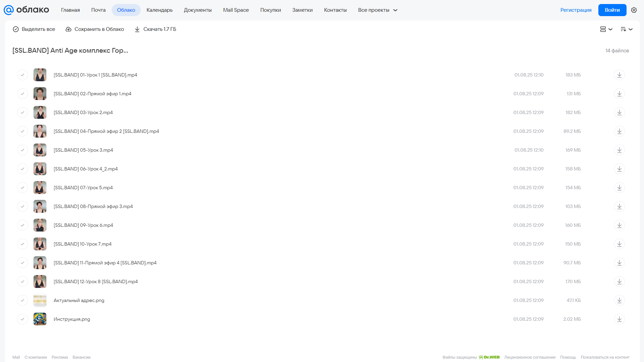Viewport: 644px width, 362px height.
Task: Download the 04-Прямой эфир 2 file
Action: click(x=620, y=131)
